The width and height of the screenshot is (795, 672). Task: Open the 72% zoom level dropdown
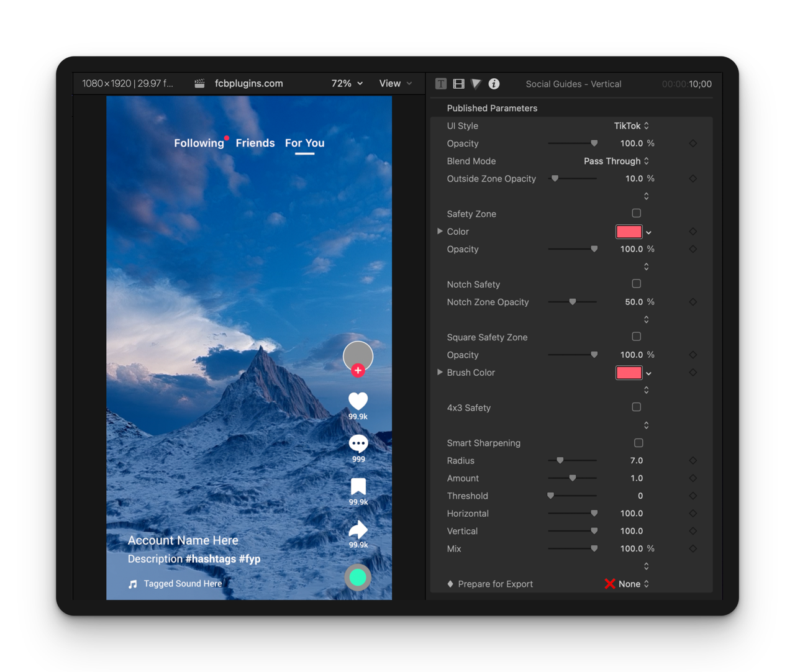point(347,83)
